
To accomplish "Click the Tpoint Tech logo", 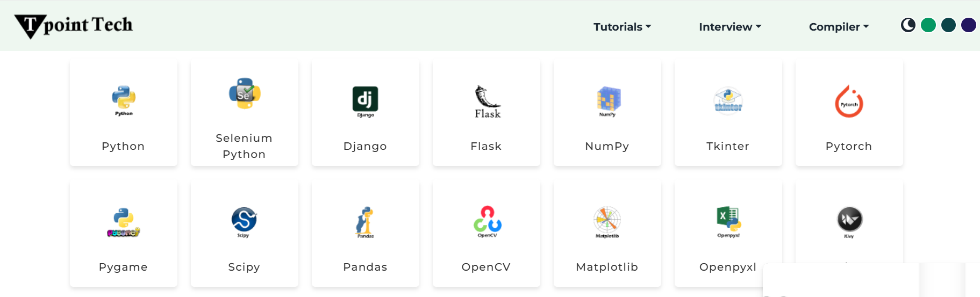I will coord(74,26).
